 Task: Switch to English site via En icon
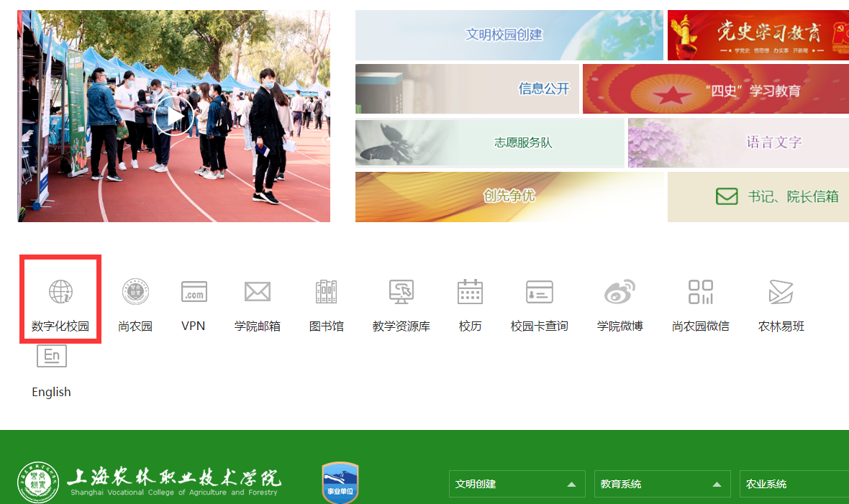tap(51, 357)
